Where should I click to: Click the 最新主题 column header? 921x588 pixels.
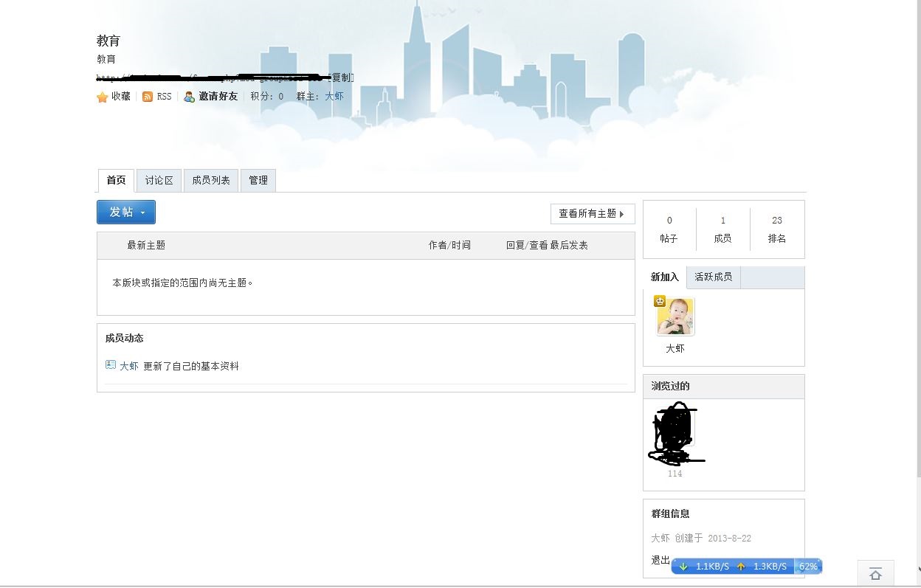click(146, 246)
